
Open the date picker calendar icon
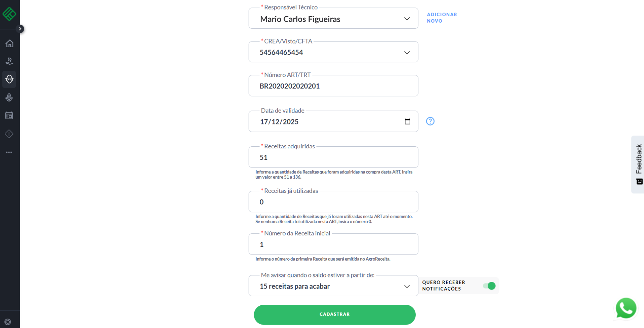pyautogui.click(x=407, y=121)
